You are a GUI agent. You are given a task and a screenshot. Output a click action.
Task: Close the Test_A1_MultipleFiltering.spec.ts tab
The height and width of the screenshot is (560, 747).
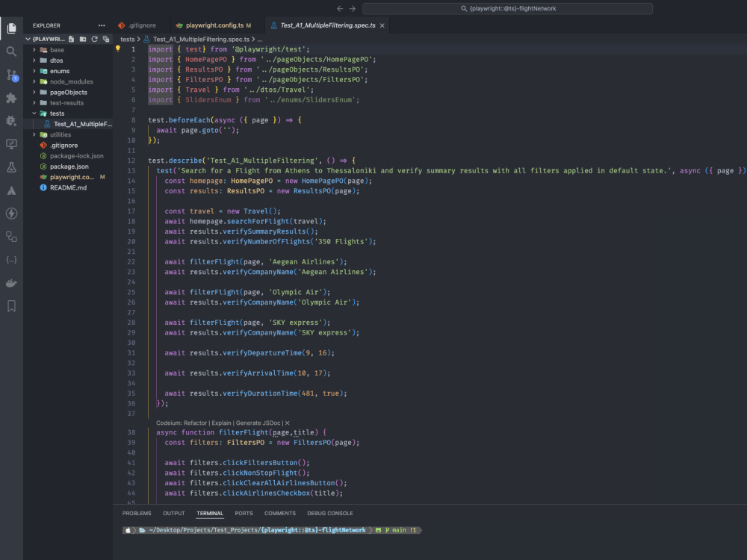coord(382,25)
